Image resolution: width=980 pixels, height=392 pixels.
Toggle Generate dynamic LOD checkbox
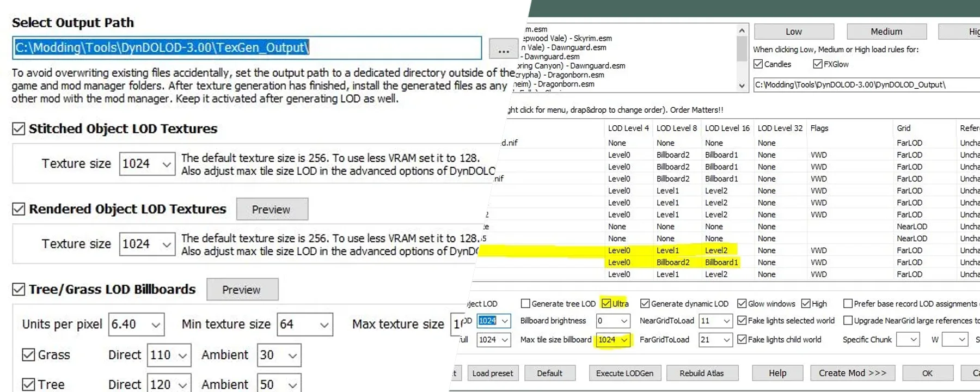(645, 303)
